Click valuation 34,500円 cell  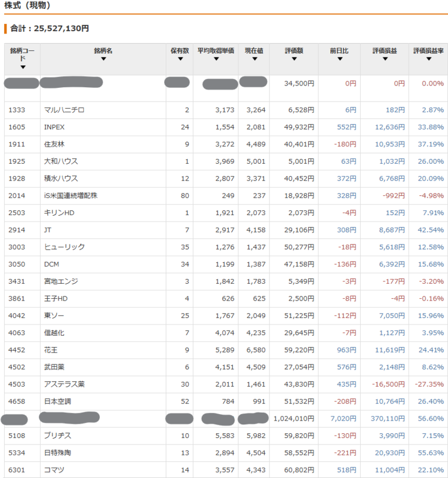click(299, 84)
